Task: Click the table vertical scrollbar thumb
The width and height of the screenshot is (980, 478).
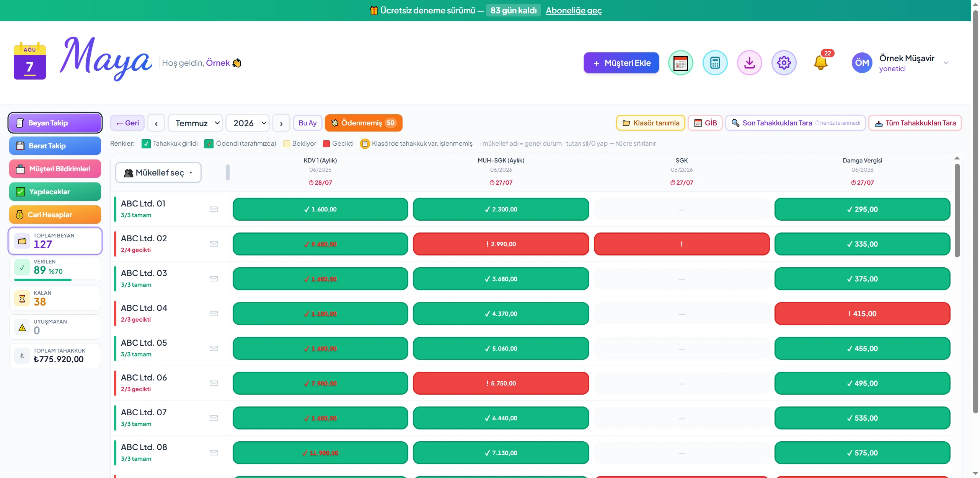Action: point(957,210)
